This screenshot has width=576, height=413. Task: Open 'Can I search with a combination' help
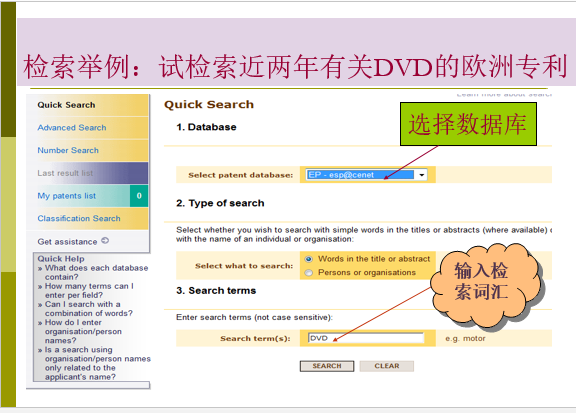(x=89, y=309)
